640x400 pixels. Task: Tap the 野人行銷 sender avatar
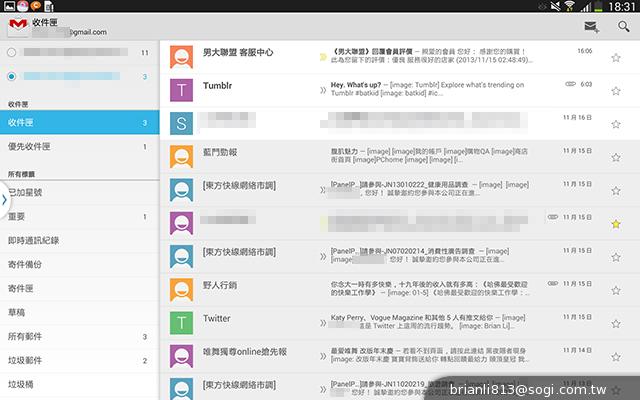(181, 289)
